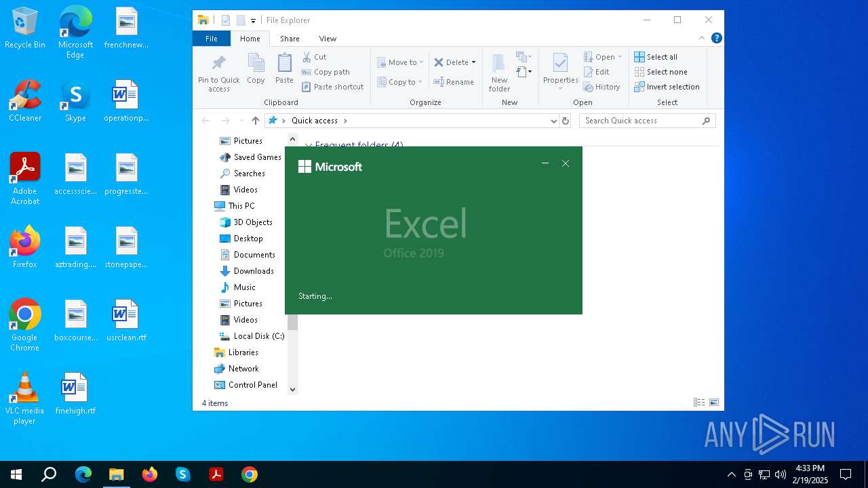The image size is (868, 488).
Task: Click the Copy ribbon icon
Action: [x=256, y=69]
